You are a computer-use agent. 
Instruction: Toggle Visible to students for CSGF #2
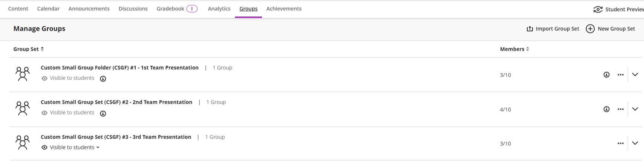(68, 113)
